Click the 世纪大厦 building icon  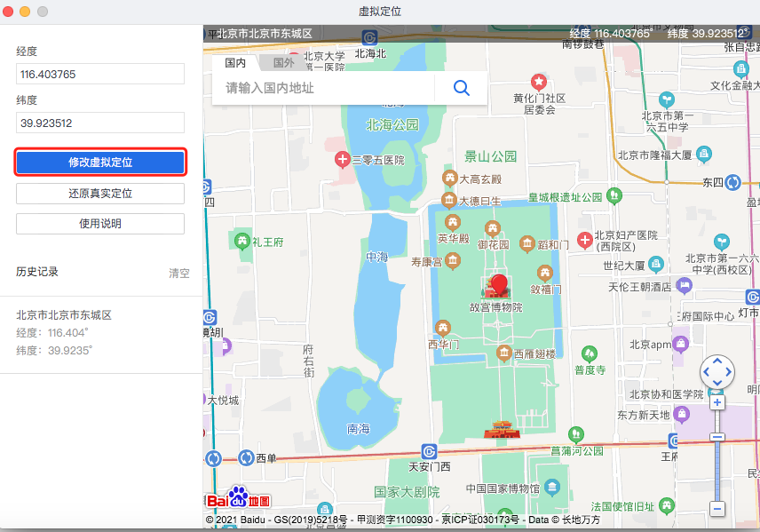click(x=656, y=264)
